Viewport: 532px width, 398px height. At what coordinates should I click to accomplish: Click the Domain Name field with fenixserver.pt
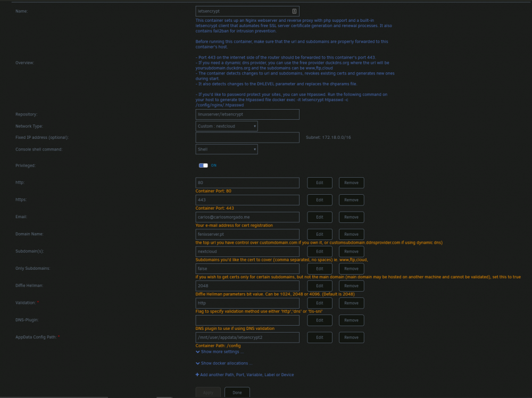point(247,235)
